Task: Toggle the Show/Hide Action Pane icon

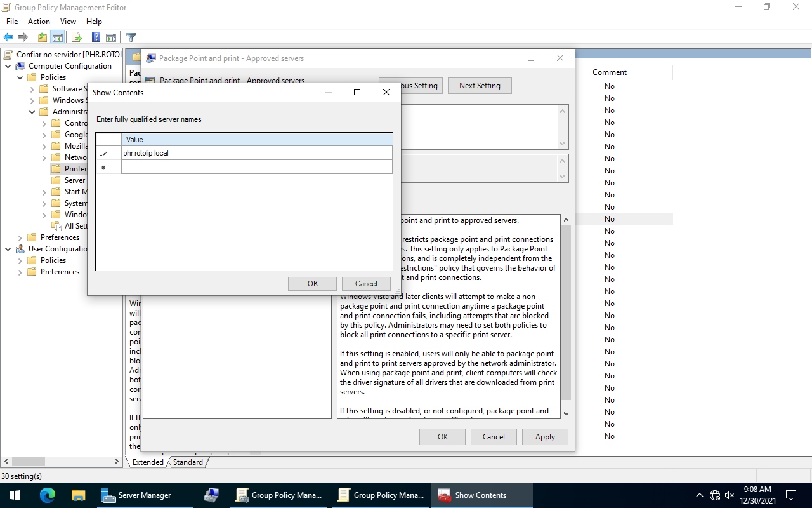Action: [x=111, y=37]
